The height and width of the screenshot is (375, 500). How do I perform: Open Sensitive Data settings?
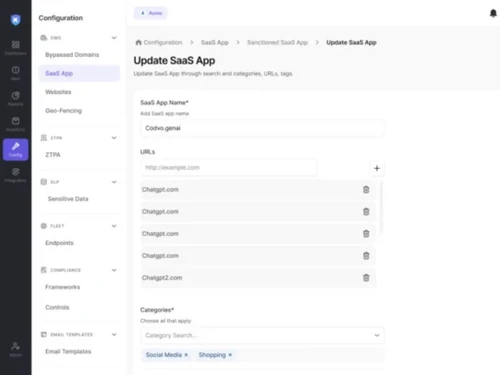68,199
